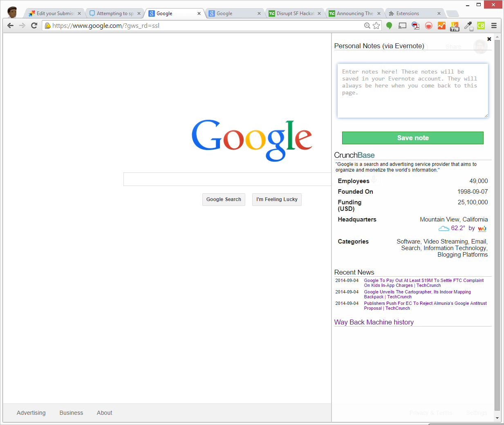Bookmark this page with the star icon
The image size is (504, 425).
click(376, 26)
